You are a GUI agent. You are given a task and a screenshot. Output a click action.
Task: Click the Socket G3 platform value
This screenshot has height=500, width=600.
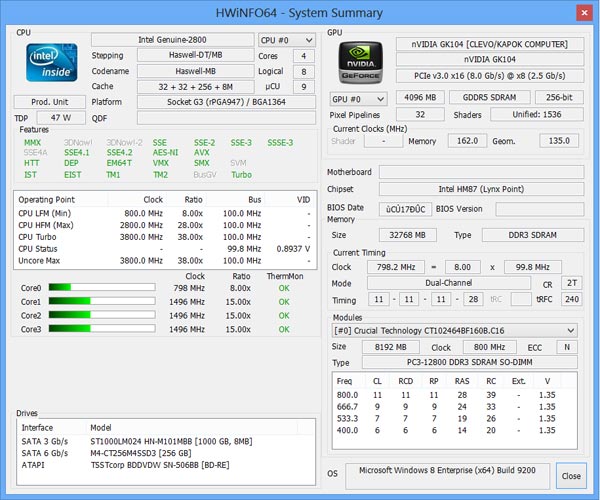[227, 102]
